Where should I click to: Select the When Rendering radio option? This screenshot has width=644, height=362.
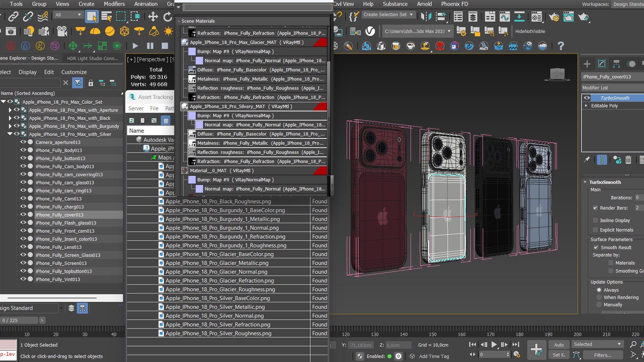click(599, 297)
